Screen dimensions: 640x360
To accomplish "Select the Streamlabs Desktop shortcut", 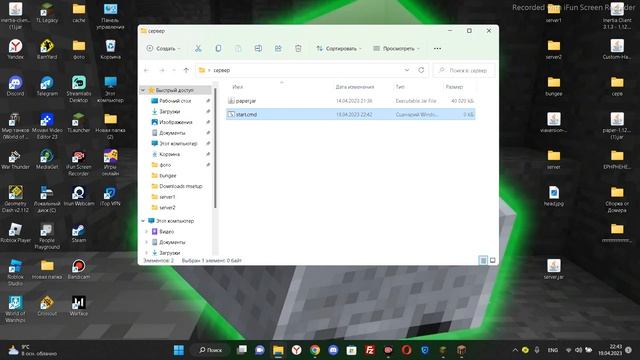I will click(79, 89).
